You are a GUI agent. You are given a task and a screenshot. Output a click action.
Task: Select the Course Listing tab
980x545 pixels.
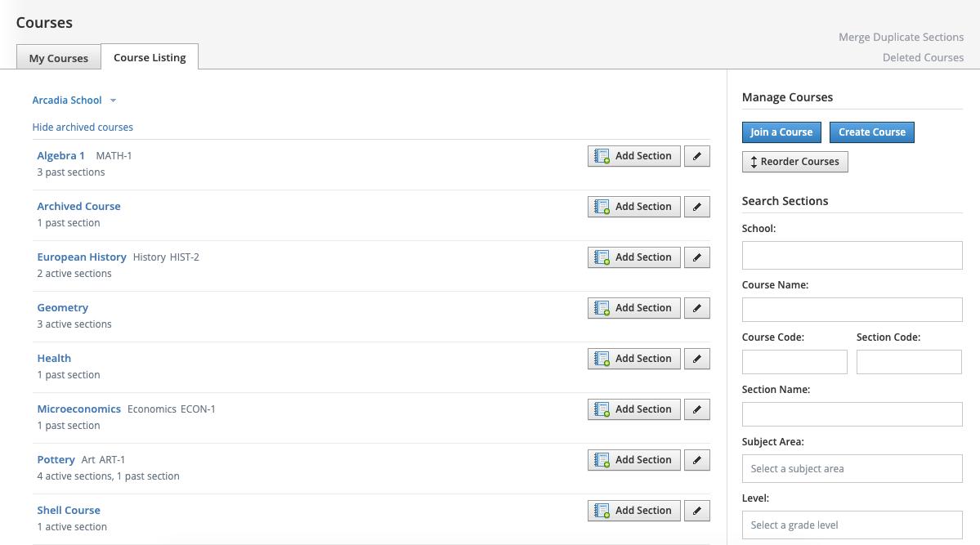[150, 57]
